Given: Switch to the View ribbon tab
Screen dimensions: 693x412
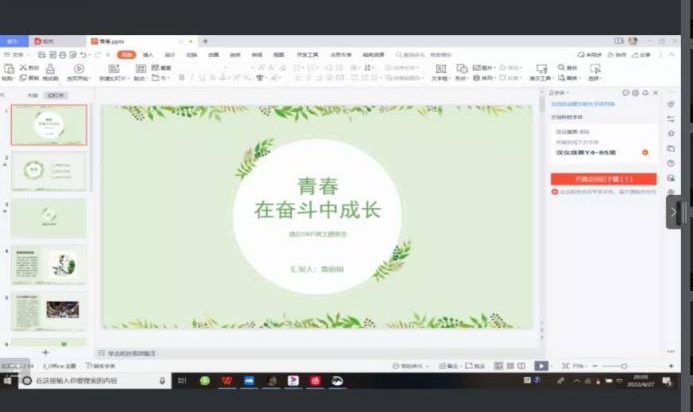Looking at the screenshot, I should coord(279,54).
